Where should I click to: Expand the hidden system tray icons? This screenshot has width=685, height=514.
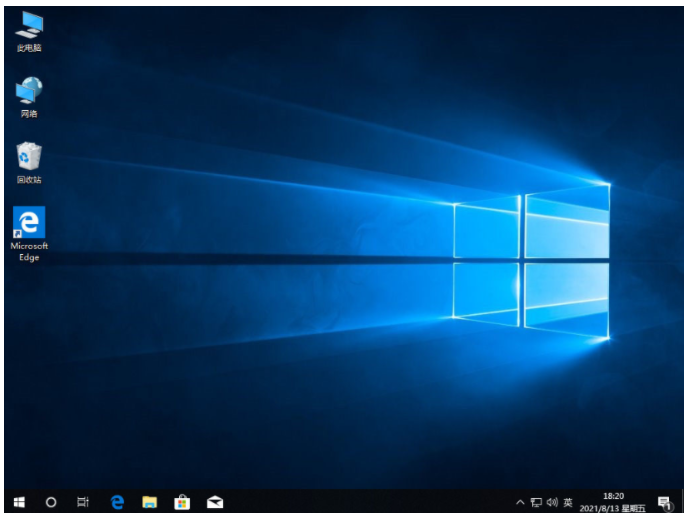coord(519,502)
